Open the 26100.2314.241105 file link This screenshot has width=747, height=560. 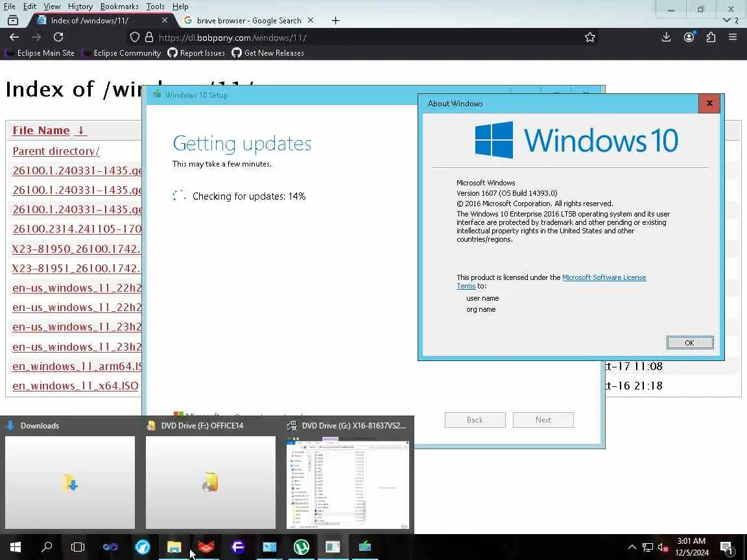[x=77, y=229]
